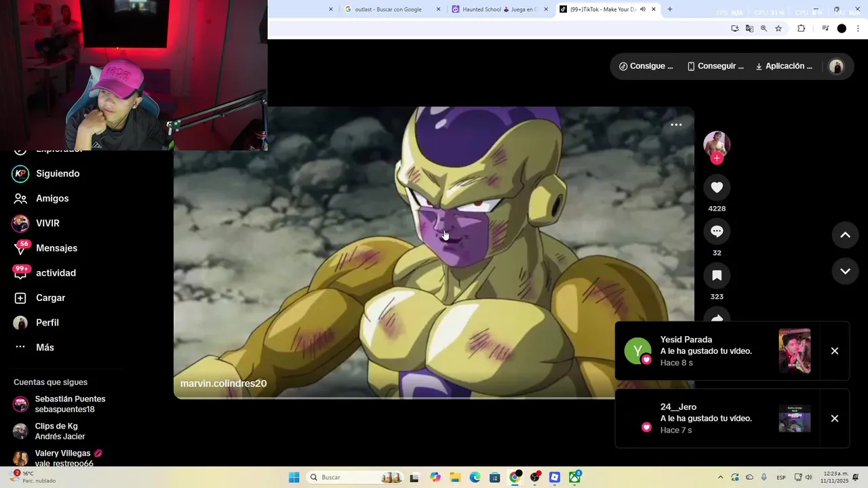Bookmark the video (323 saves)
The height and width of the screenshot is (488, 868).
tap(717, 275)
